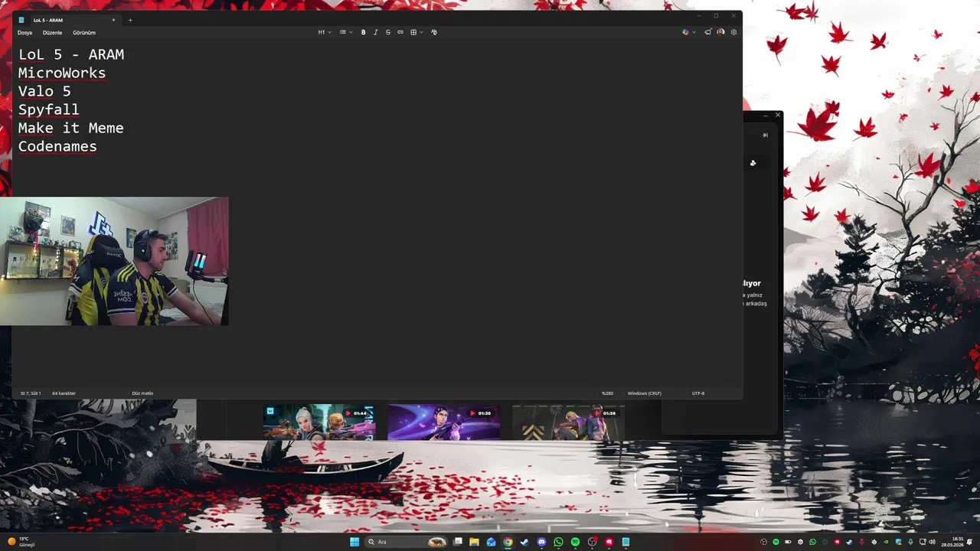Open the clock showing 16:31
The width and height of the screenshot is (980, 551).
(x=952, y=542)
